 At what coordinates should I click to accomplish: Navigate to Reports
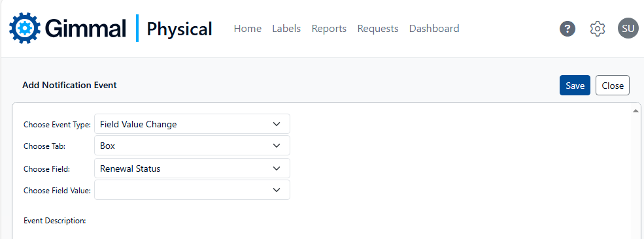[x=329, y=29]
